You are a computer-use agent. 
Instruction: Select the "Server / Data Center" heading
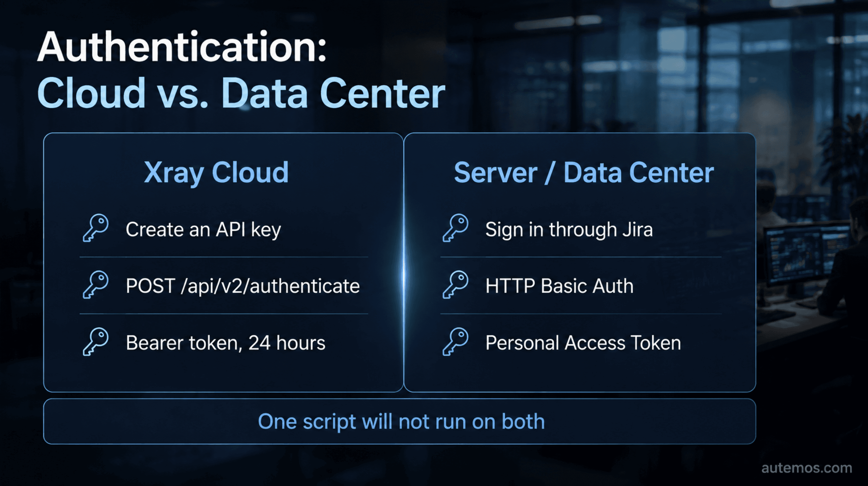584,173
